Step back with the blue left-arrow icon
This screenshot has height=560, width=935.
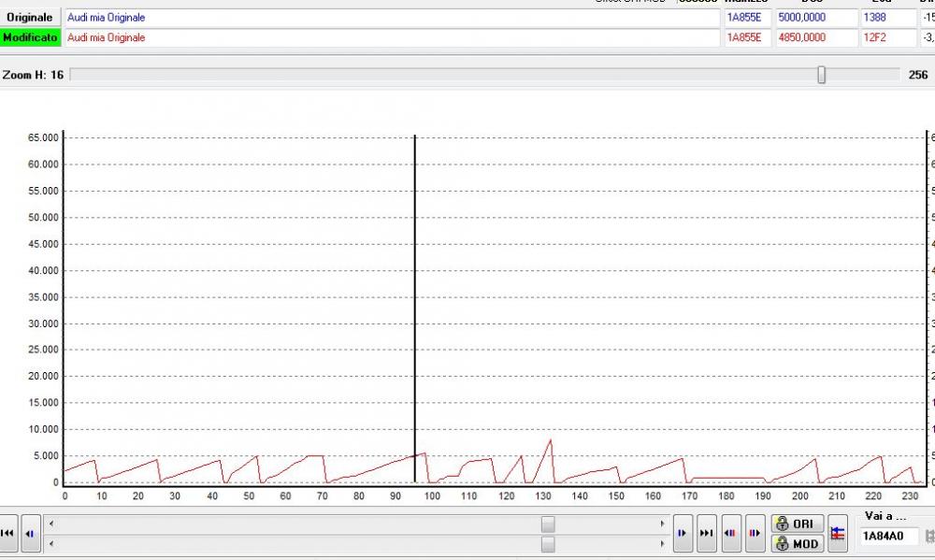pos(30,533)
